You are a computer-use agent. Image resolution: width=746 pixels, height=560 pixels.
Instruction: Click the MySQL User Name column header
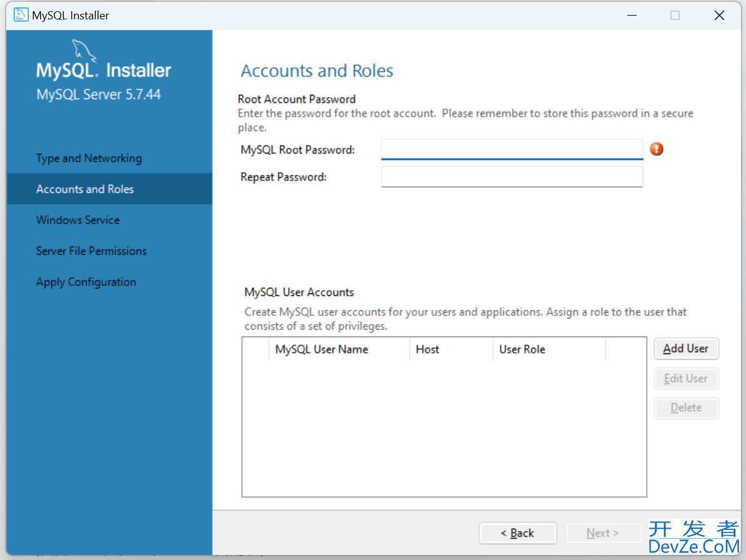coord(339,350)
